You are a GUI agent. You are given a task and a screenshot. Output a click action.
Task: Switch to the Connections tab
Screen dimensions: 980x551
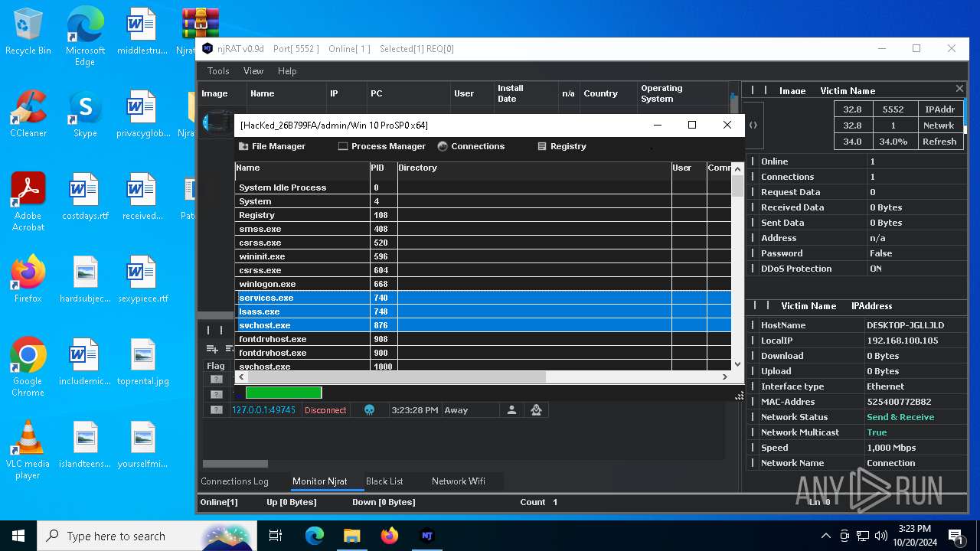471,146
